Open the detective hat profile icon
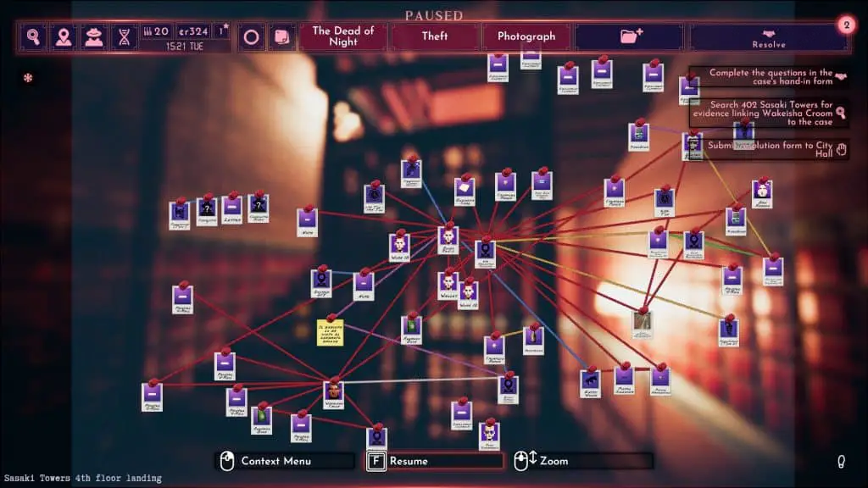Screen dimensions: 868x488 (x=93, y=36)
